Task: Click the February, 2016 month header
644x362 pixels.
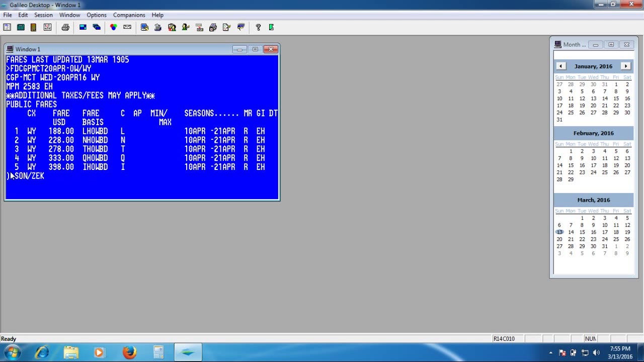Action: [x=594, y=133]
